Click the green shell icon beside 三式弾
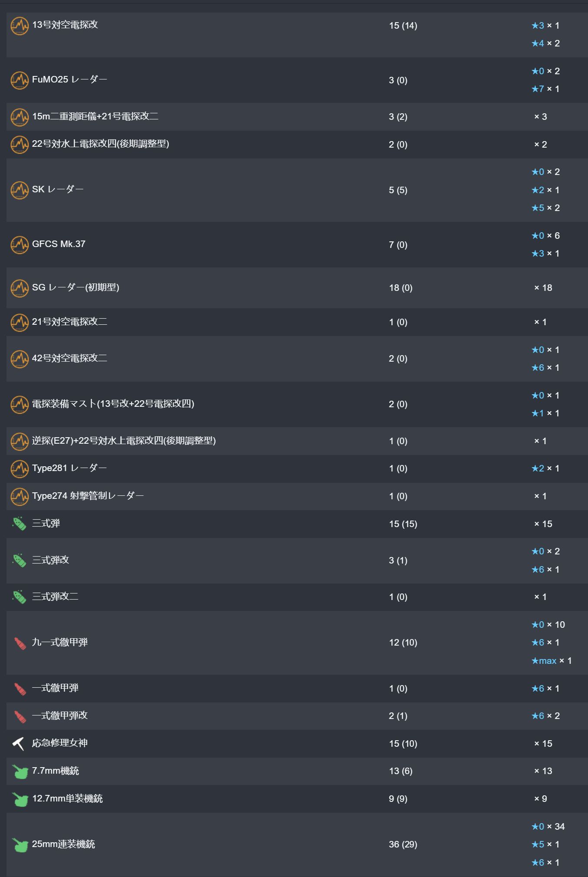588x877 pixels. (20, 524)
